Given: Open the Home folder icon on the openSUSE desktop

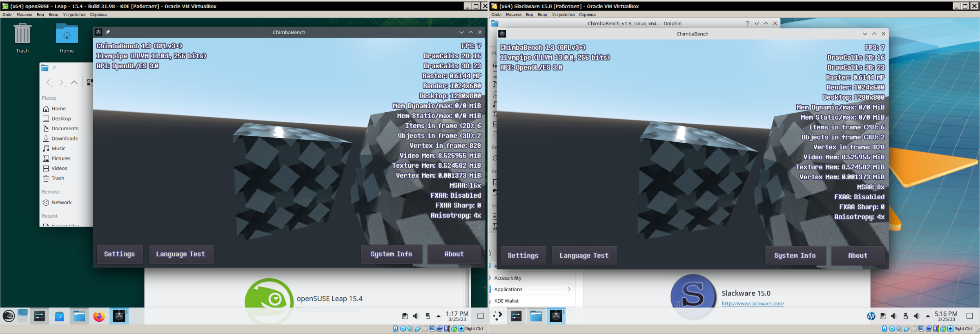Looking at the screenshot, I should click(x=67, y=38).
